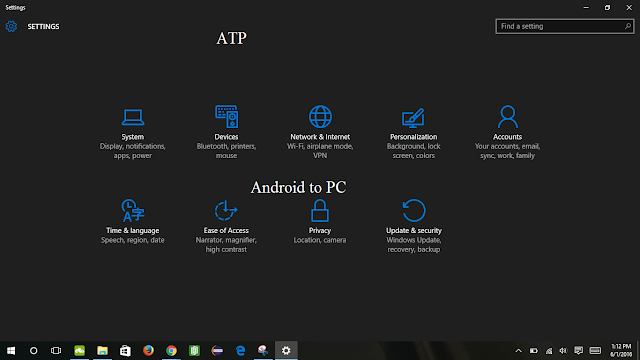640x360 pixels.
Task: Open Network & Internet settings
Action: (320, 133)
